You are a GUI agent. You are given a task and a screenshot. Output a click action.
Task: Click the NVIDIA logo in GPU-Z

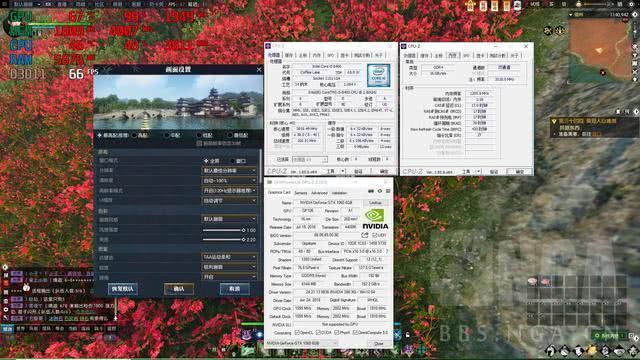tap(376, 219)
